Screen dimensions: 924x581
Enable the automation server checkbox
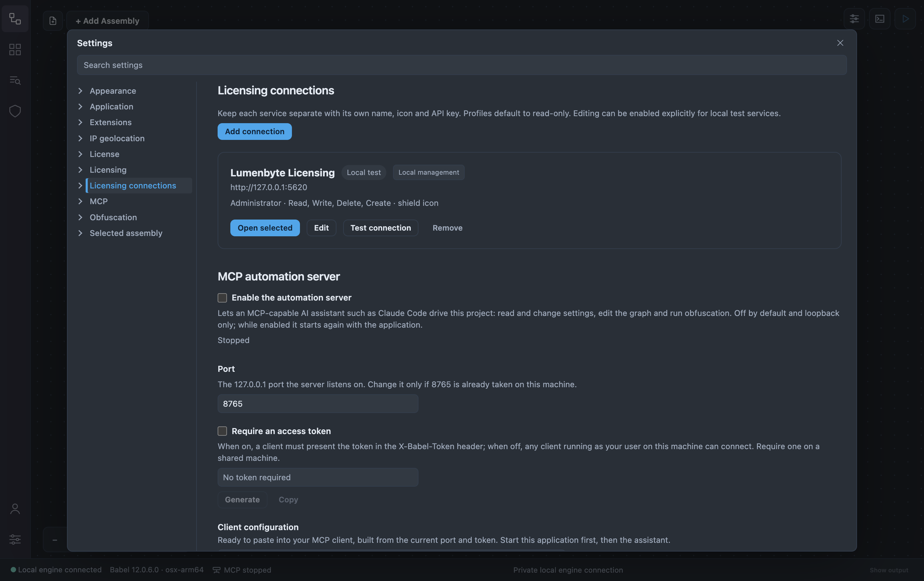coord(222,298)
